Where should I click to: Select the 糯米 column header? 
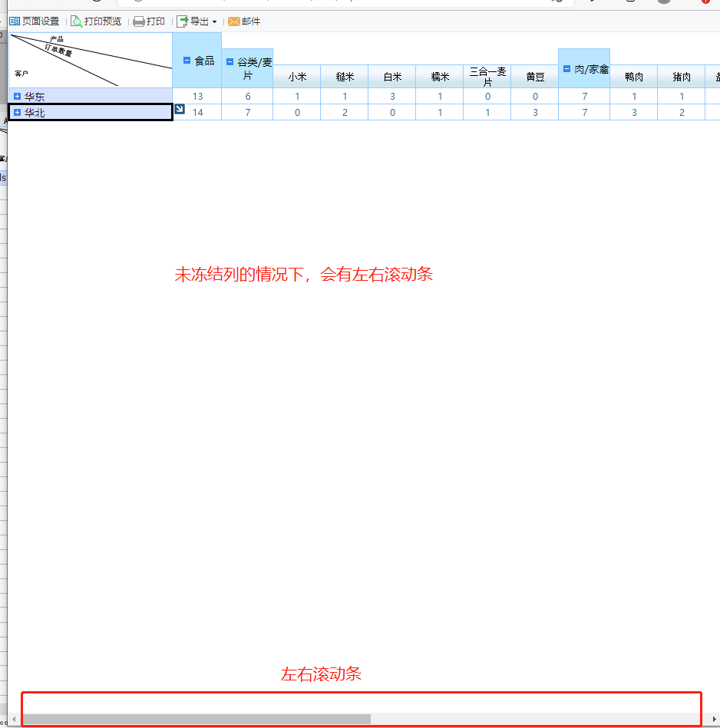pyautogui.click(x=440, y=77)
